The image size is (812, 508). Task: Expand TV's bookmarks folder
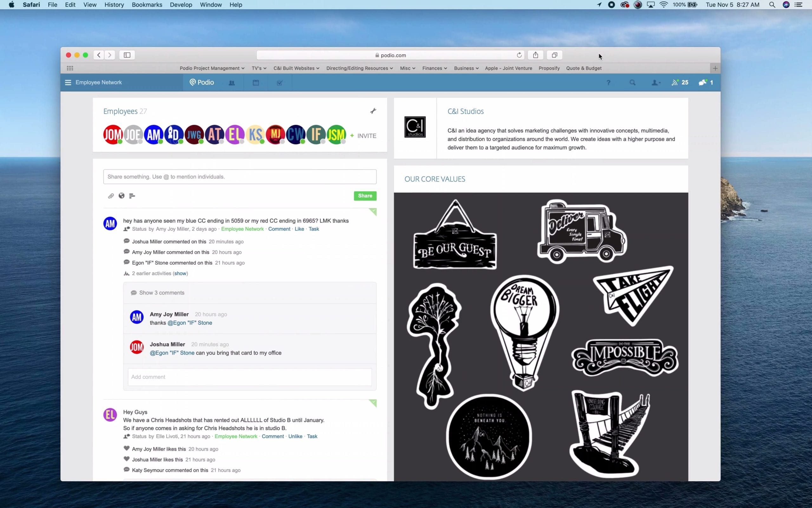259,68
